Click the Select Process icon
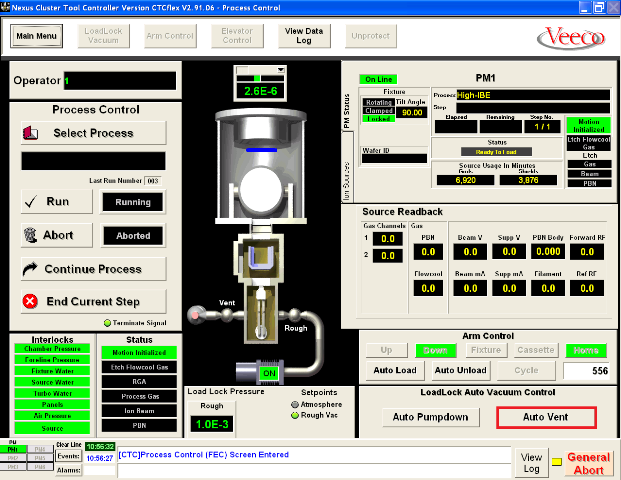Screen dimensions: 621x480 click(31, 133)
